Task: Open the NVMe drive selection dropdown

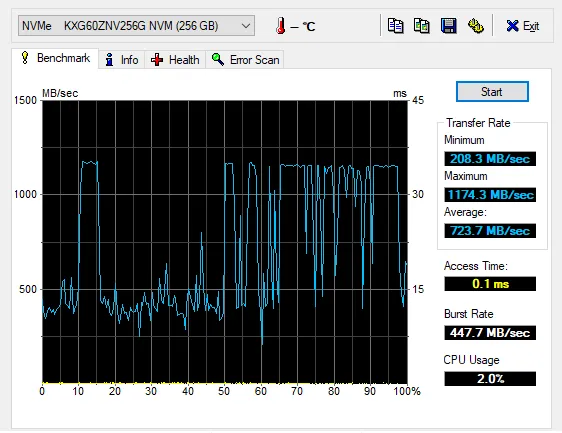Action: pos(136,26)
